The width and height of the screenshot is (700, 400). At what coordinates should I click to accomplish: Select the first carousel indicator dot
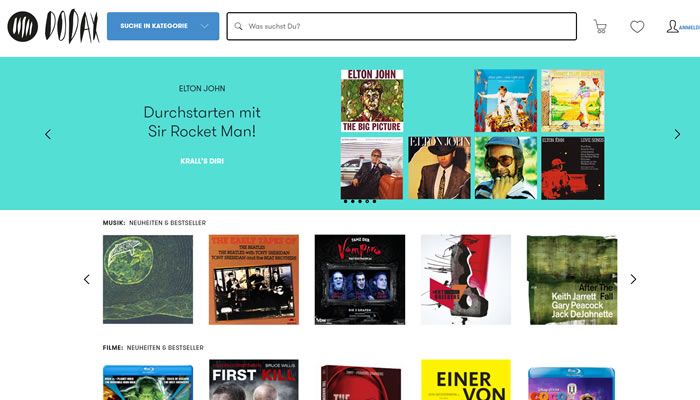(x=346, y=201)
